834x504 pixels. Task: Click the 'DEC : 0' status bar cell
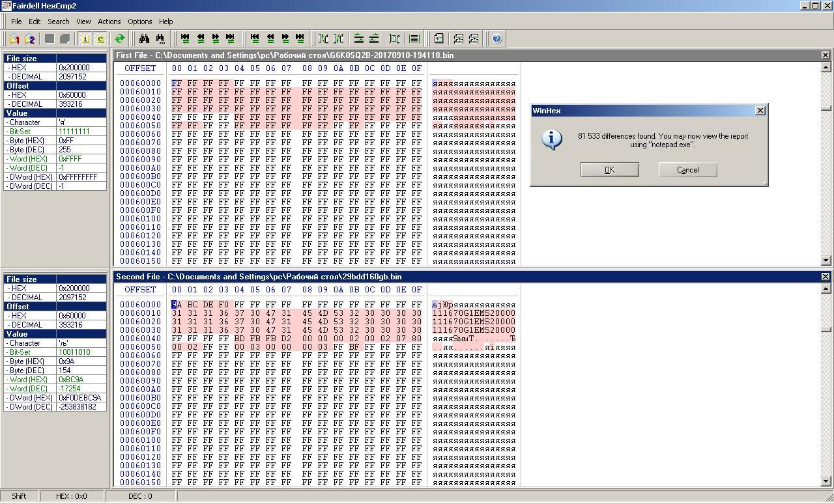coord(140,496)
